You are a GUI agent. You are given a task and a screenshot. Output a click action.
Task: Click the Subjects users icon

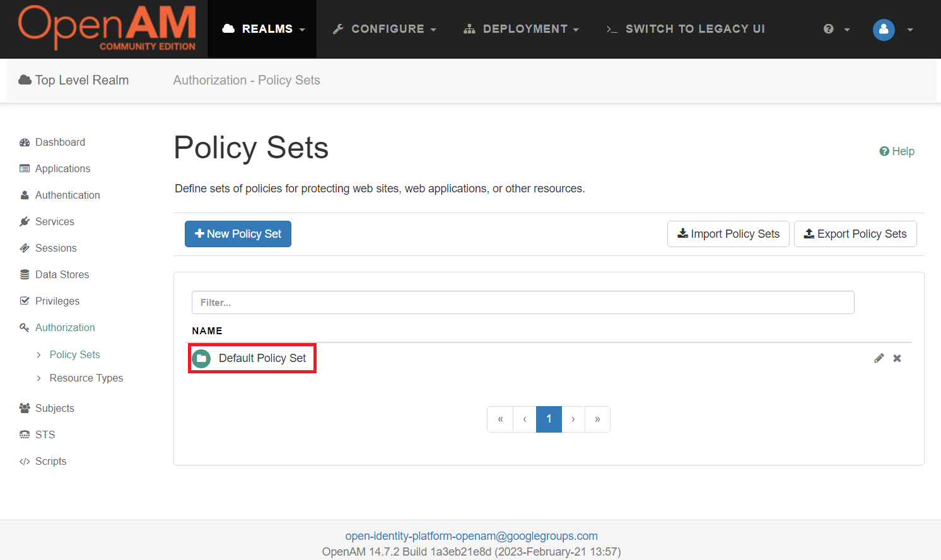[x=25, y=408]
